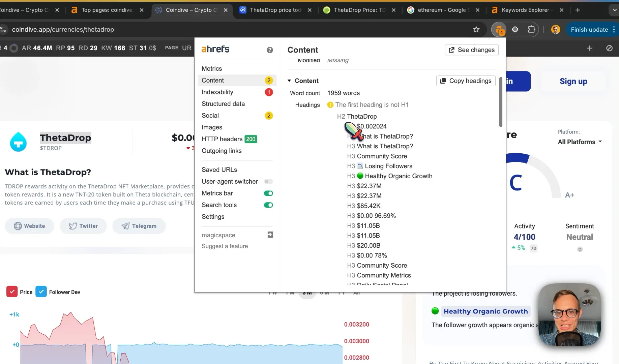
Task: Click the heading warning info icon
Action: [330, 105]
